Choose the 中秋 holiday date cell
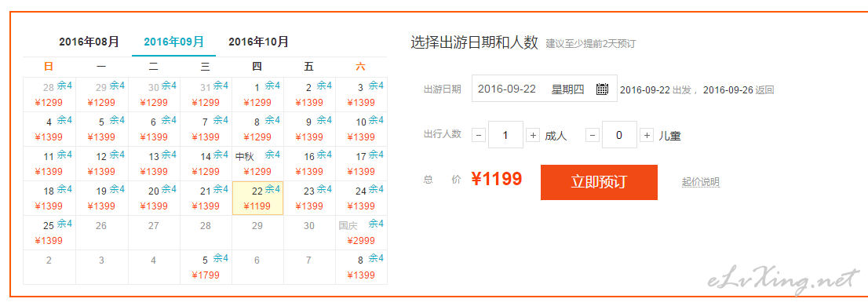 click(x=258, y=164)
